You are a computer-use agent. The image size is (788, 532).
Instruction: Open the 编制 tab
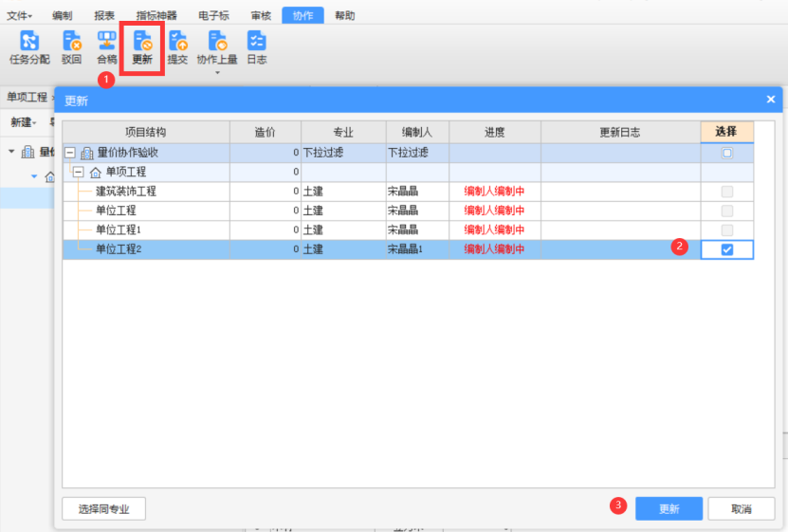[x=63, y=15]
